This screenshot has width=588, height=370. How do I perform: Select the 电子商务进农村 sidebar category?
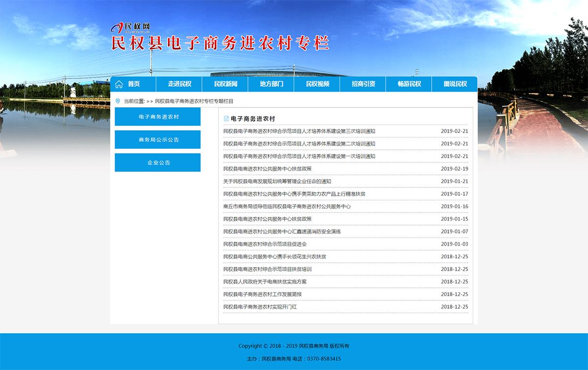tap(157, 117)
